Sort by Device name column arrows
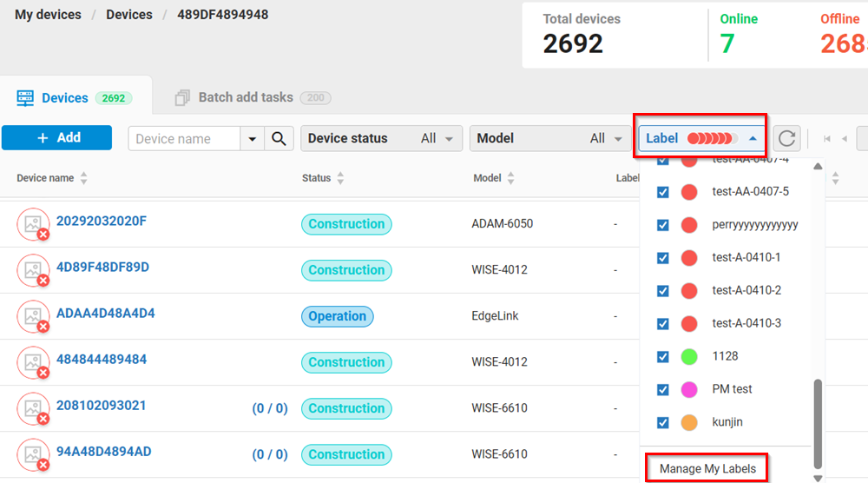The image size is (868, 483). click(x=84, y=178)
